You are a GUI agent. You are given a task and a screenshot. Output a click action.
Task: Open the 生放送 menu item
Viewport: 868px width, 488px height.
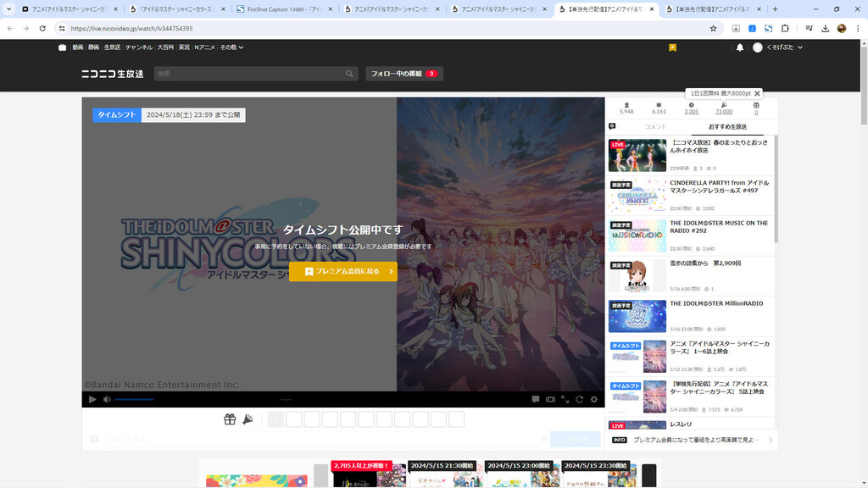tap(113, 47)
